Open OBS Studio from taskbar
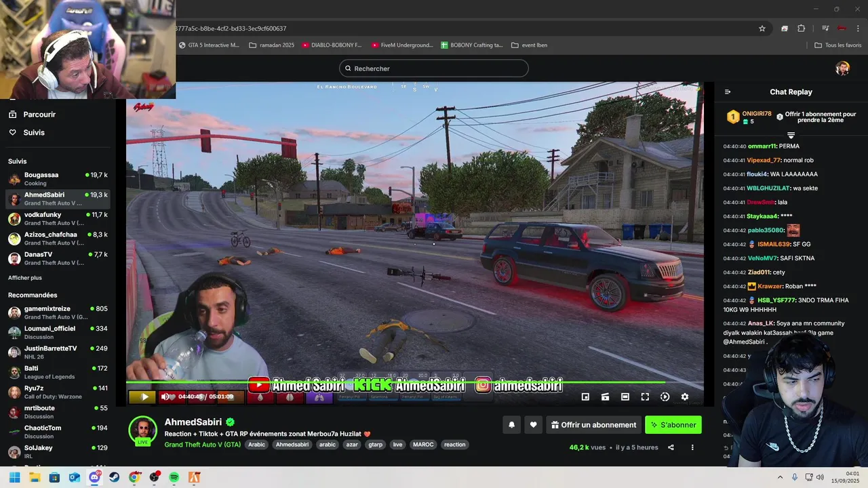Image resolution: width=868 pixels, height=488 pixels. tap(155, 477)
